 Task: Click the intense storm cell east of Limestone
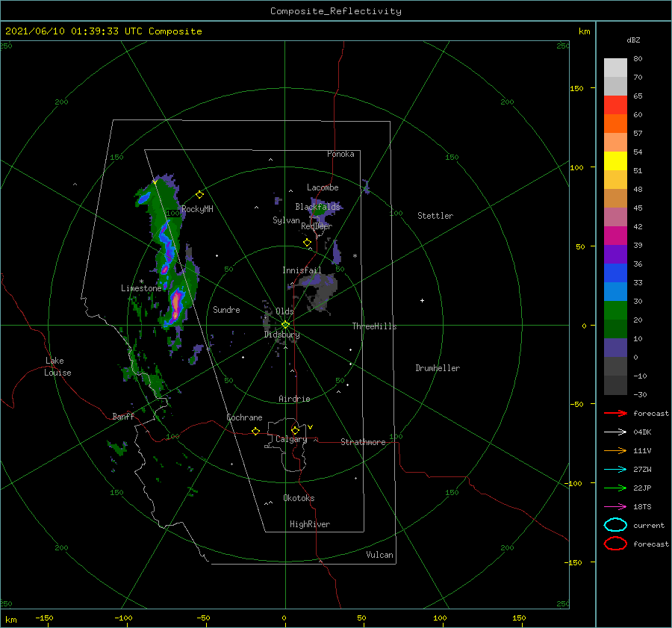click(175, 303)
